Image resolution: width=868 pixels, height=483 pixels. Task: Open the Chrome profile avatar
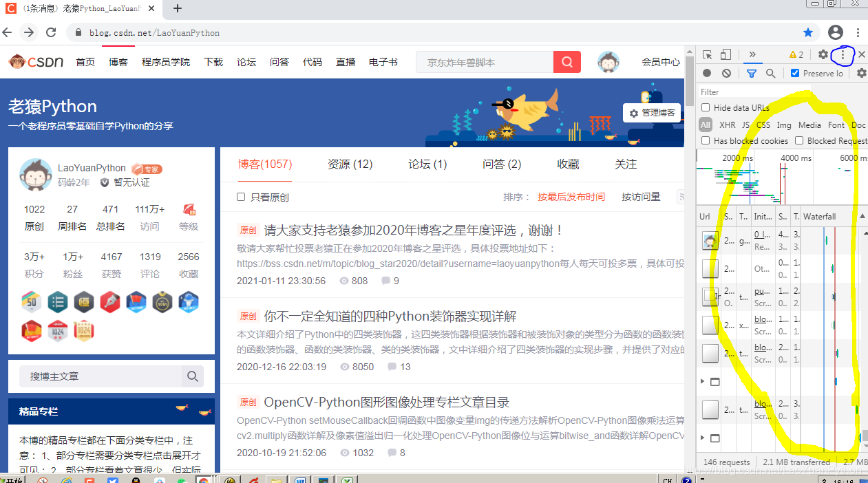(836, 32)
